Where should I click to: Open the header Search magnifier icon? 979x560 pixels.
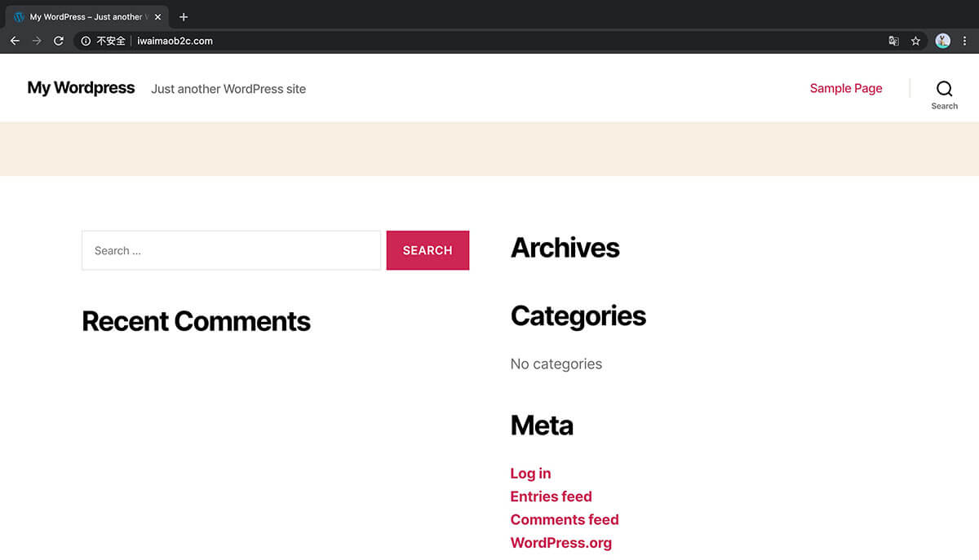pyautogui.click(x=944, y=89)
